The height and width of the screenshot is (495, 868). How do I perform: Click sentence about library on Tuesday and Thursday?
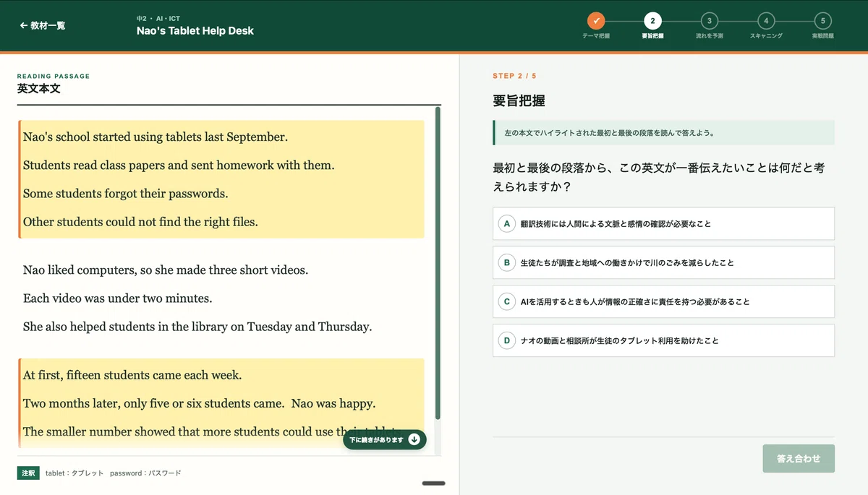(197, 327)
